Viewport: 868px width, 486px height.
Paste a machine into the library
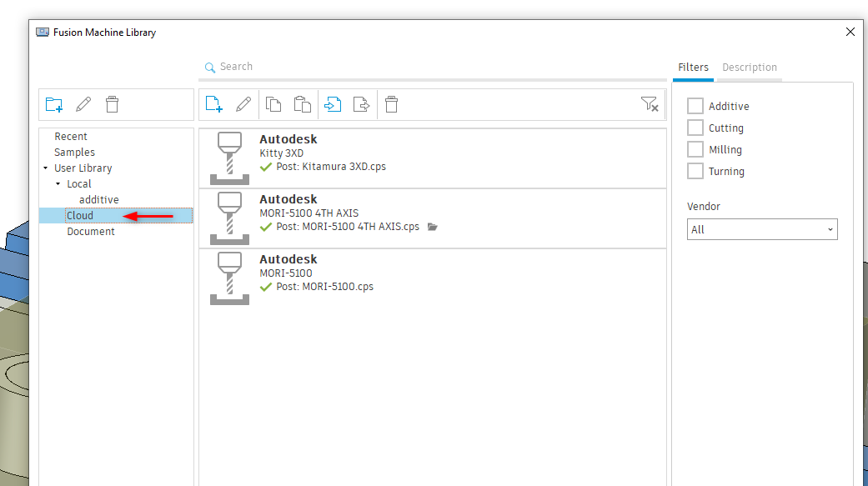(303, 104)
